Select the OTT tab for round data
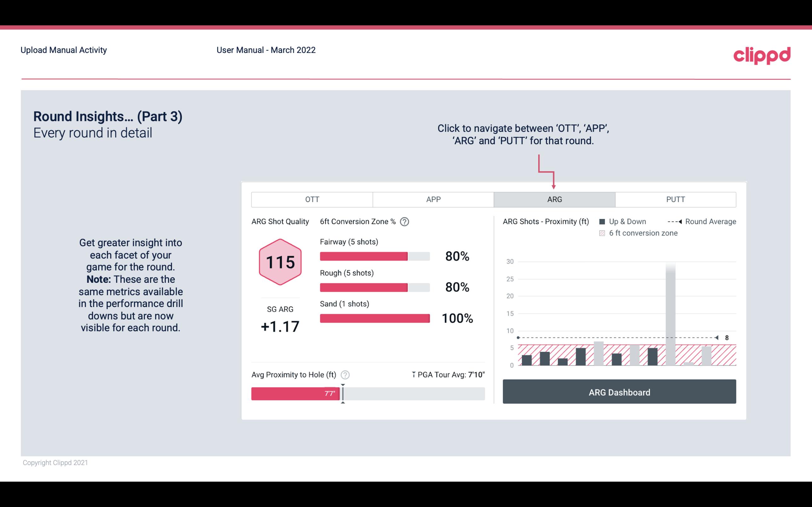Viewport: 812px width, 507px height. pyautogui.click(x=313, y=199)
